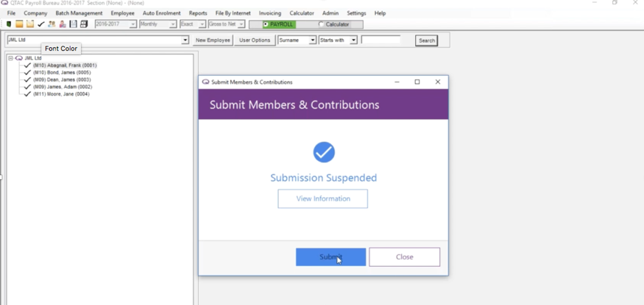Click the single pink-shirted person toolbar icon

coord(63,24)
